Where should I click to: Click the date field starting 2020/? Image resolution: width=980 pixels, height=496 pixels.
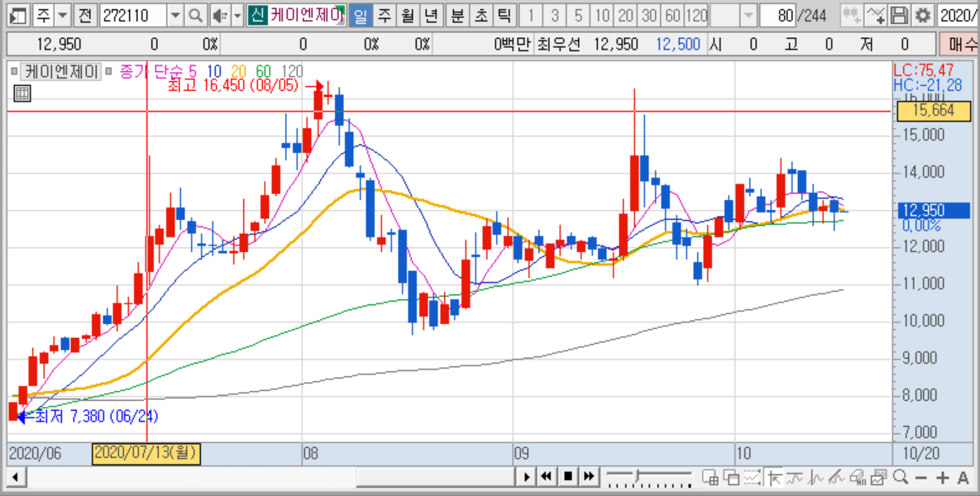[x=958, y=16]
